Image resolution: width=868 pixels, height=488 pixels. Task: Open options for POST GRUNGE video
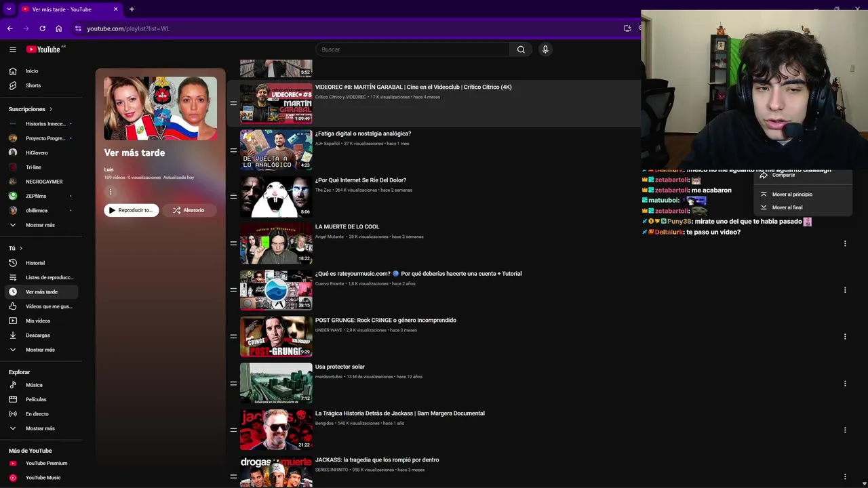pyautogui.click(x=845, y=336)
